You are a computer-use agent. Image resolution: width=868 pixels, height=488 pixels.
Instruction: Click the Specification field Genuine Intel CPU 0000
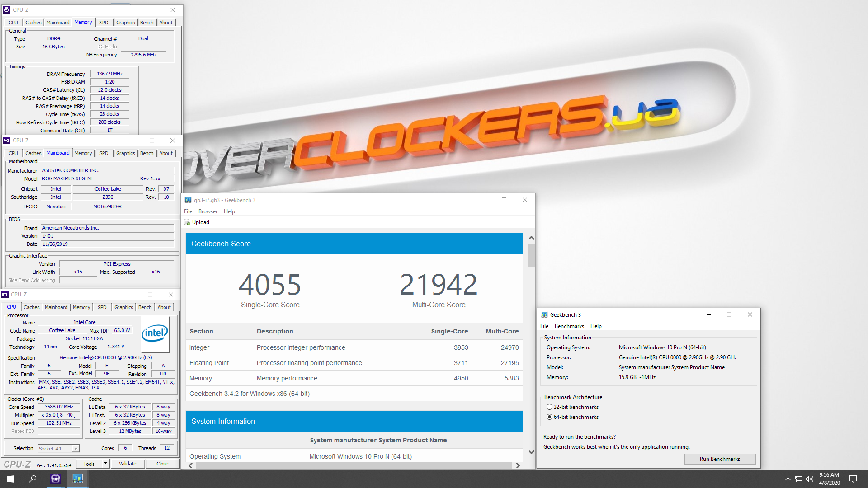106,357
